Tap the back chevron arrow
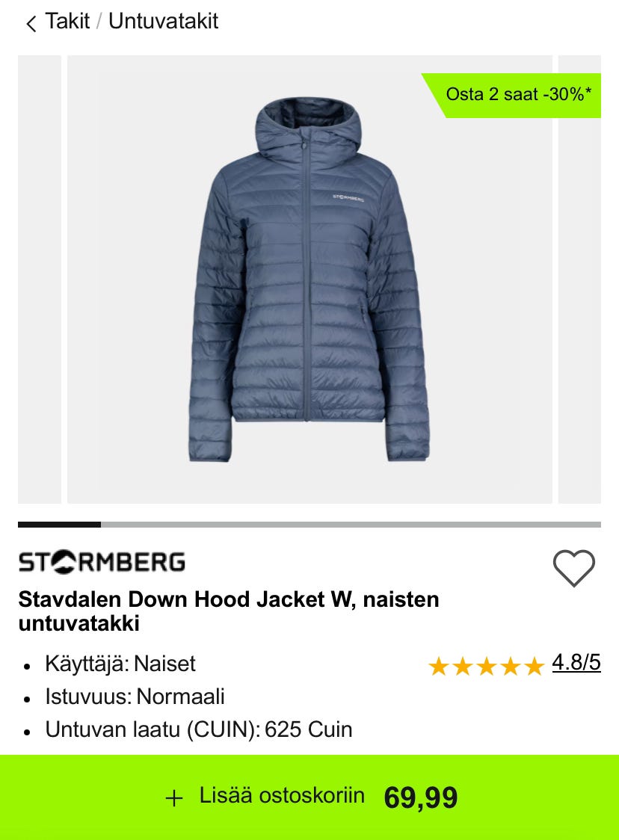The image size is (619, 840). coord(31,23)
